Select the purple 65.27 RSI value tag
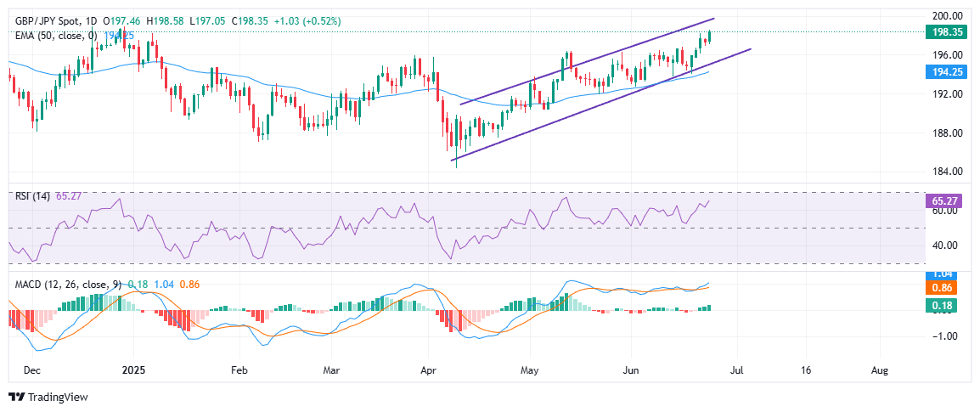Viewport: 980px width, 412px height. coord(943,200)
